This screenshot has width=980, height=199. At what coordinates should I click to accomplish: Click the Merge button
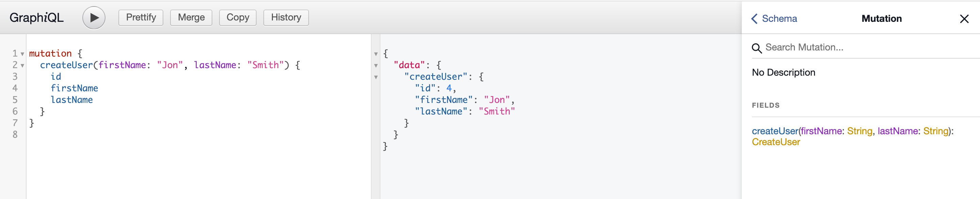pos(191,17)
